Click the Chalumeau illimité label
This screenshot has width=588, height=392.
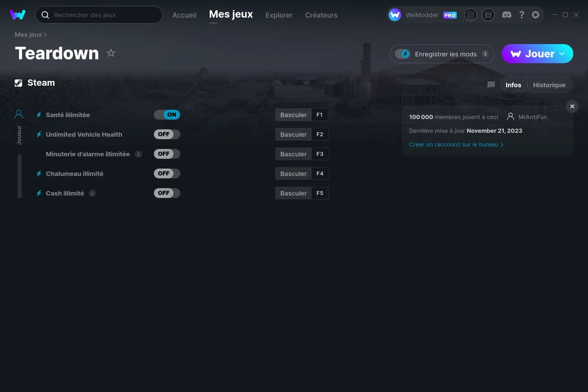tap(74, 173)
